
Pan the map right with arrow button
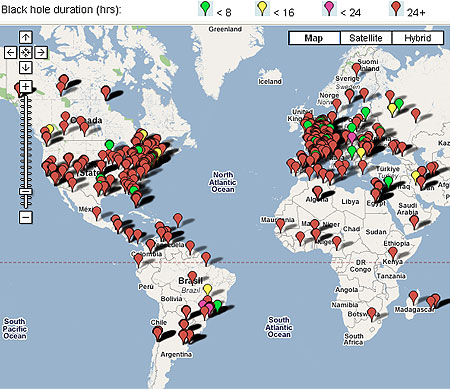pos(41,52)
